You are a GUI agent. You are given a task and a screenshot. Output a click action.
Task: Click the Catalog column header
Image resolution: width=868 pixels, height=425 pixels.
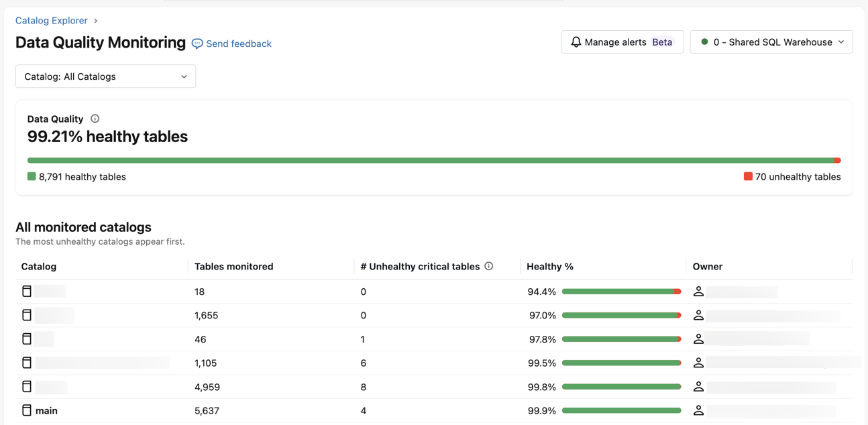point(39,266)
